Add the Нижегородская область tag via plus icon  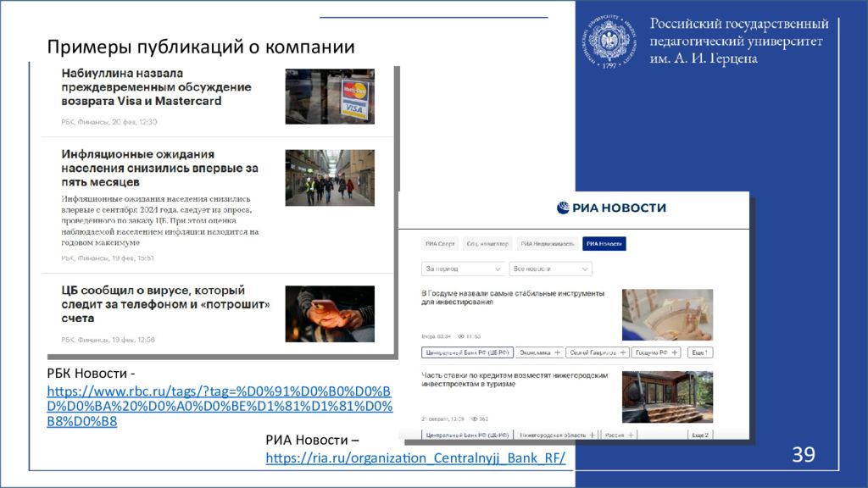pos(592,435)
